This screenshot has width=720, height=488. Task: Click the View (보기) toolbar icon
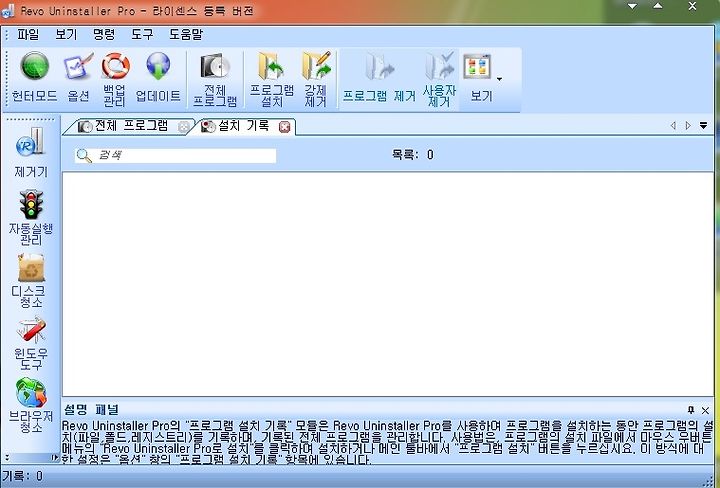[477, 67]
